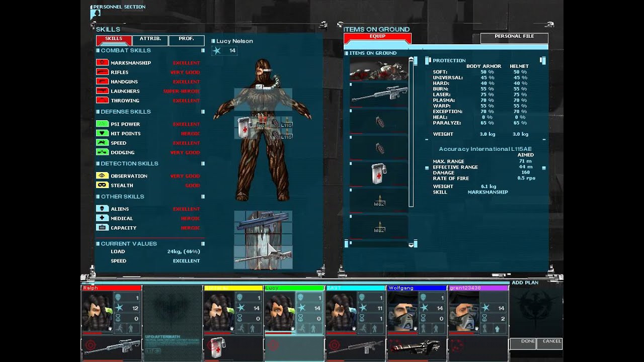The width and height of the screenshot is (644, 362).
Task: Select the sniper rifle in Lucy's backpack
Action: coord(263,258)
